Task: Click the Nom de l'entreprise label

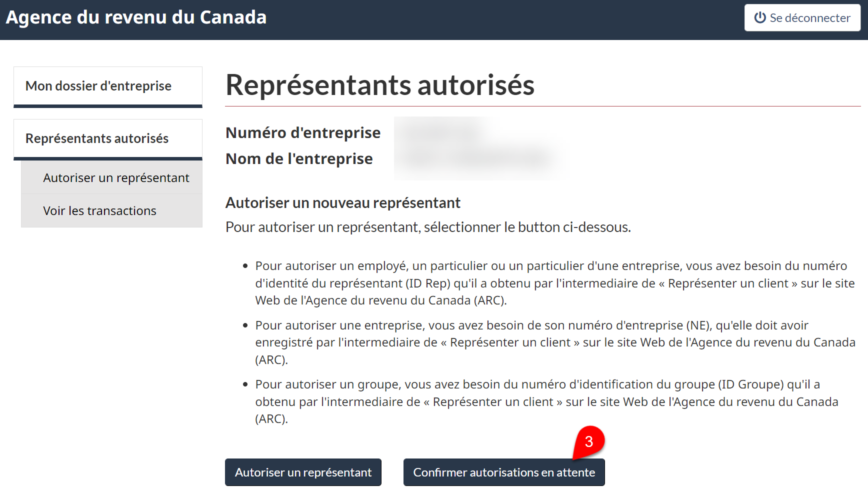Action: 299,158
